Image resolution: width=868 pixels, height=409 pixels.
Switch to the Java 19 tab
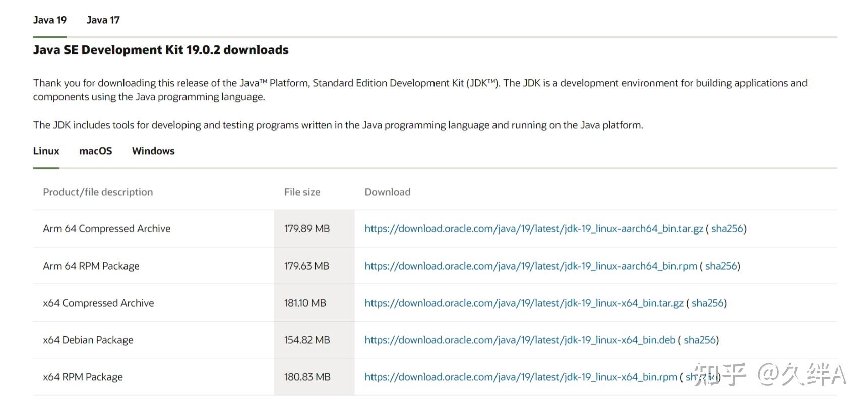point(49,20)
